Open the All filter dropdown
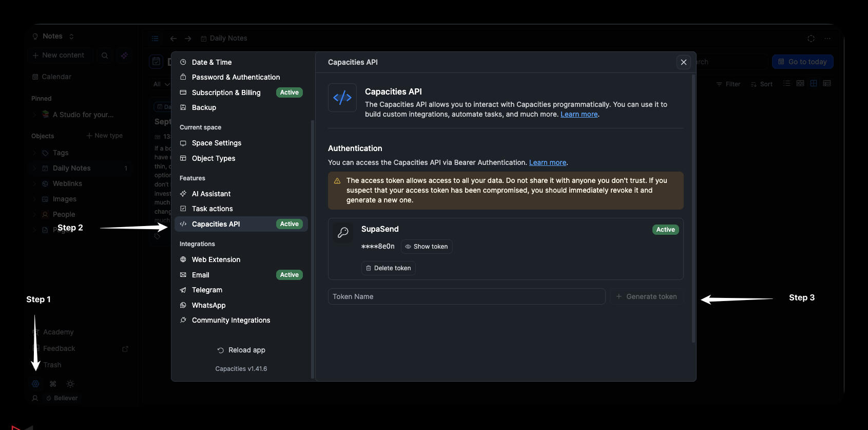 coord(161,84)
